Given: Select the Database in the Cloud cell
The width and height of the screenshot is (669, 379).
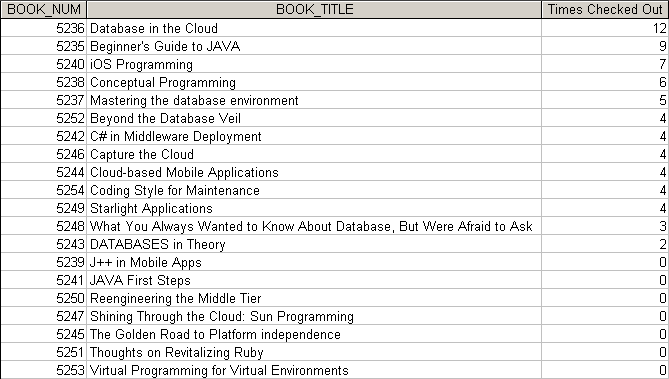Looking at the screenshot, I should 314,28.
